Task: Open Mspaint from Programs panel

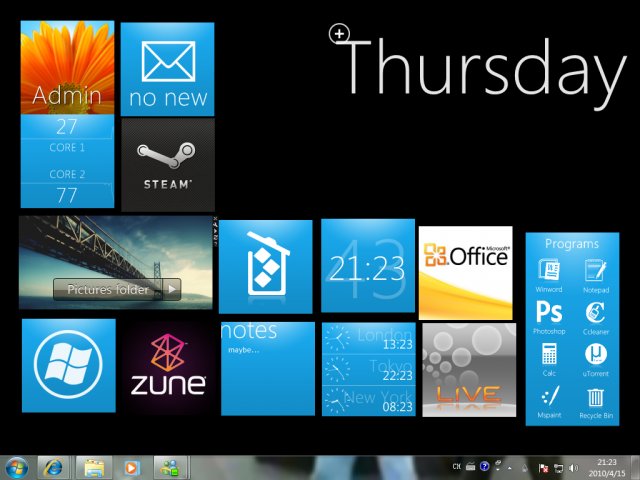Action: coord(549,402)
